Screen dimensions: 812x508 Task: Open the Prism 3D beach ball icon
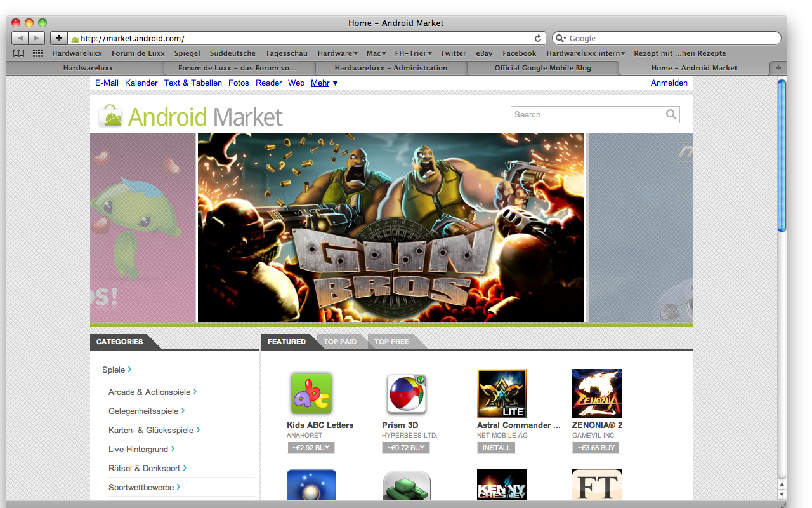click(x=407, y=394)
